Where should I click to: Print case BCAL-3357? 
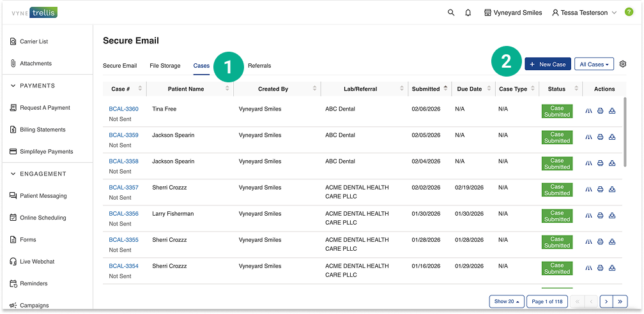[x=600, y=190]
